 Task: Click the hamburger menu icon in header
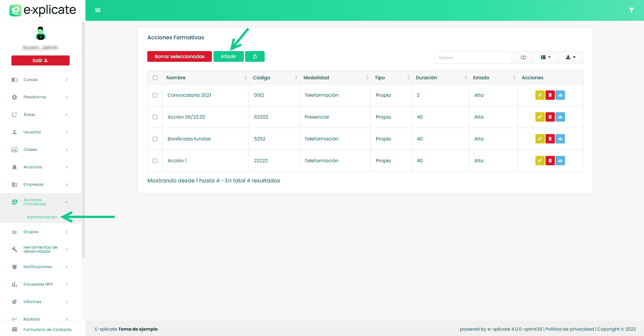(x=98, y=10)
